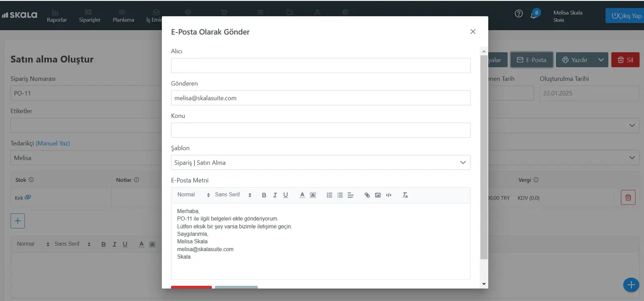This screenshot has height=301, width=644.
Task: Open the Siparişler menu
Action: [90, 16]
